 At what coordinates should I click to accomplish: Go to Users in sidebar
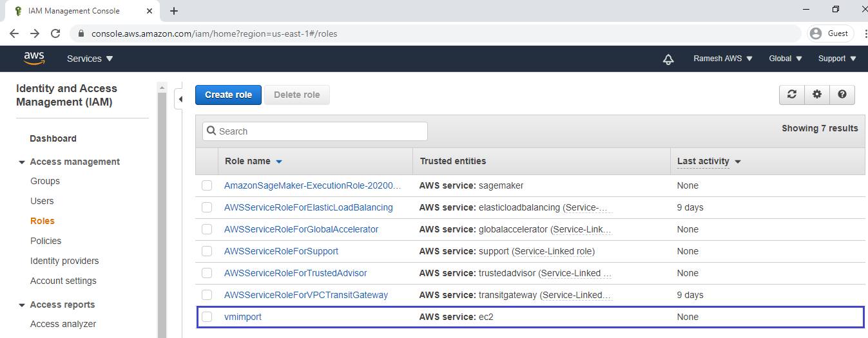coord(42,201)
